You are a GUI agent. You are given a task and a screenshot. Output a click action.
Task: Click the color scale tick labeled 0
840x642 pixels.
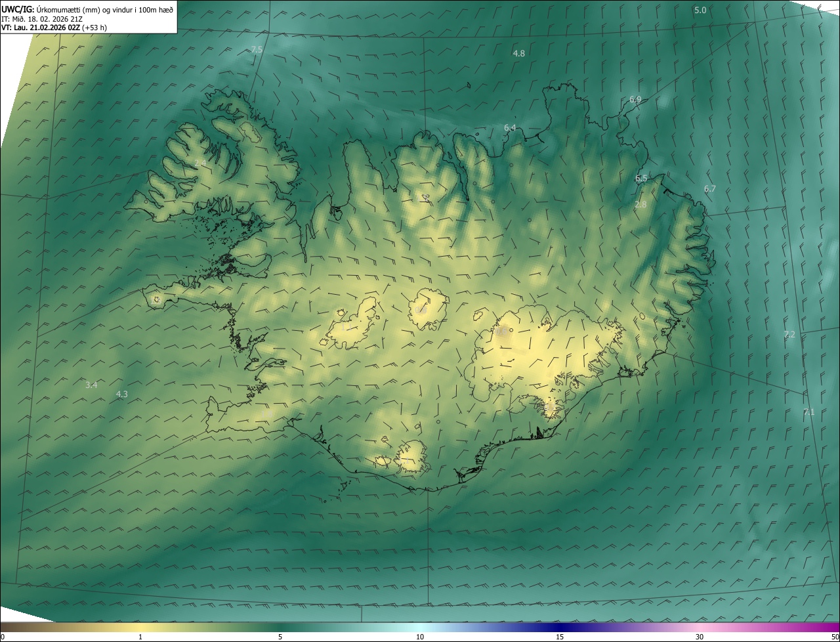[x=3, y=637]
